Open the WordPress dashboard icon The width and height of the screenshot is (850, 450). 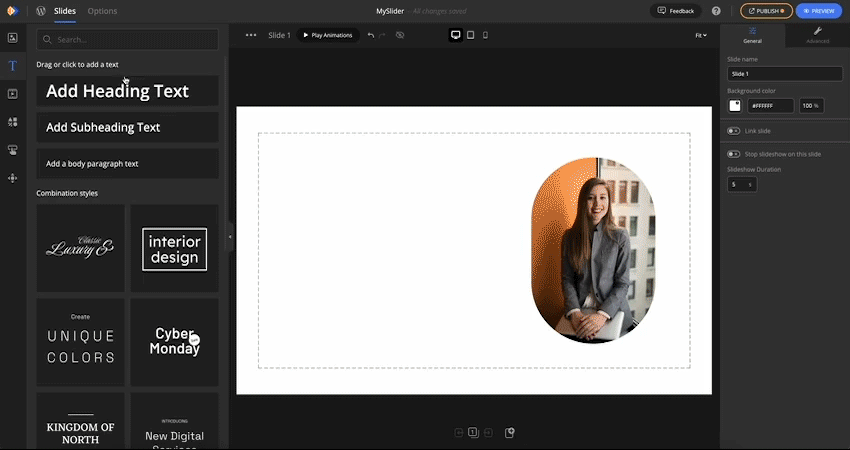coord(41,11)
